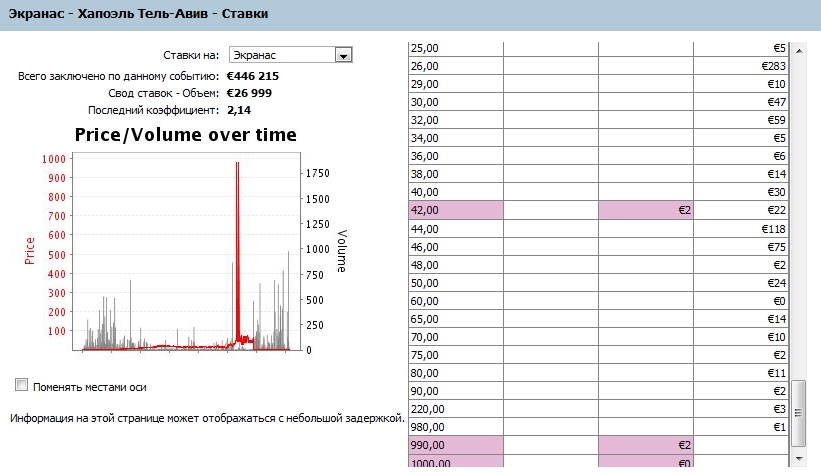Click the €59 amount cell
The image size is (821, 475).
coord(740,120)
